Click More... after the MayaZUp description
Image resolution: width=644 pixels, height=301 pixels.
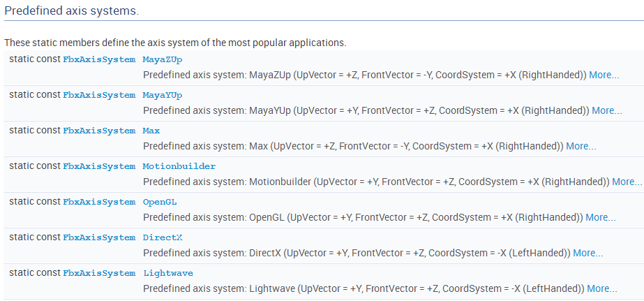tap(604, 75)
